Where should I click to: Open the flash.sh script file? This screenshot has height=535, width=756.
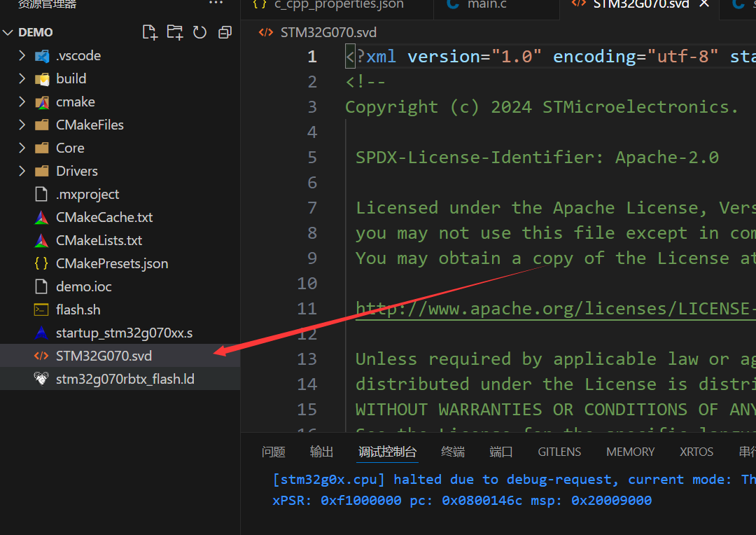78,310
